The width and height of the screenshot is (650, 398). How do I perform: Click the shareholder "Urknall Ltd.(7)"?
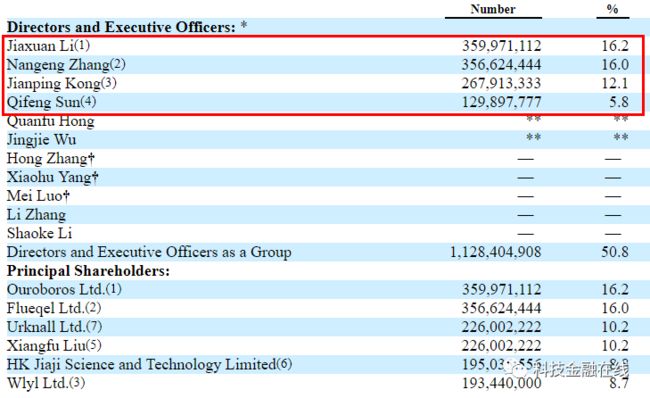click(x=54, y=327)
